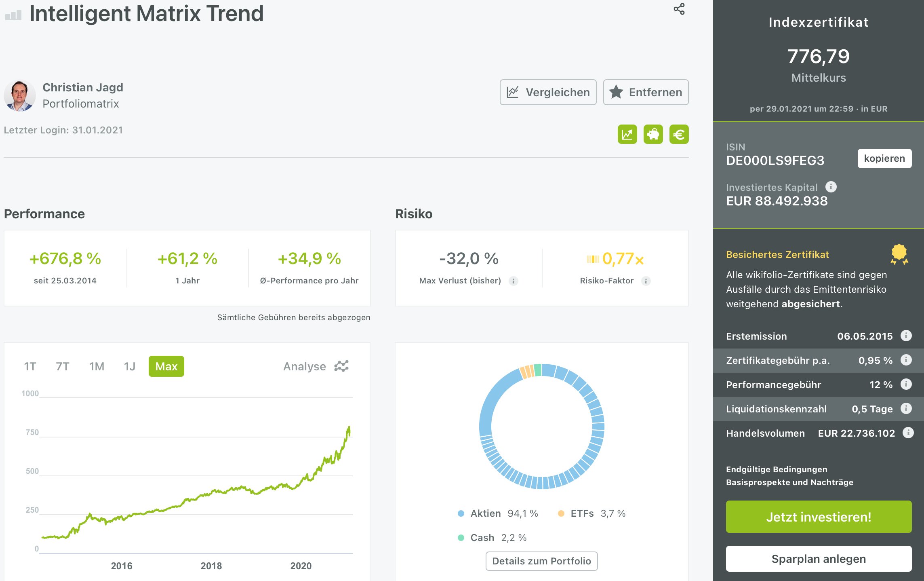Click the green chart badge icon
924x581 pixels.
point(627,134)
